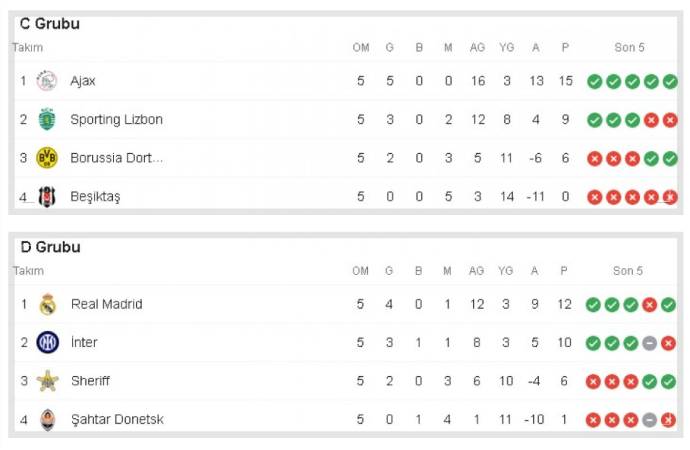Select the Borussia Dortmund BVB logo

point(47,158)
